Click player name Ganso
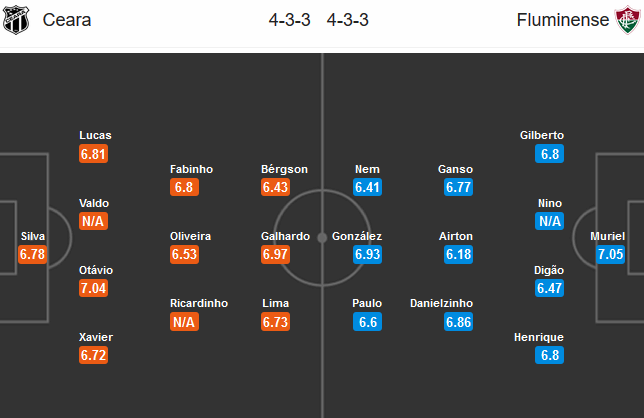This screenshot has height=418, width=644. tap(455, 169)
